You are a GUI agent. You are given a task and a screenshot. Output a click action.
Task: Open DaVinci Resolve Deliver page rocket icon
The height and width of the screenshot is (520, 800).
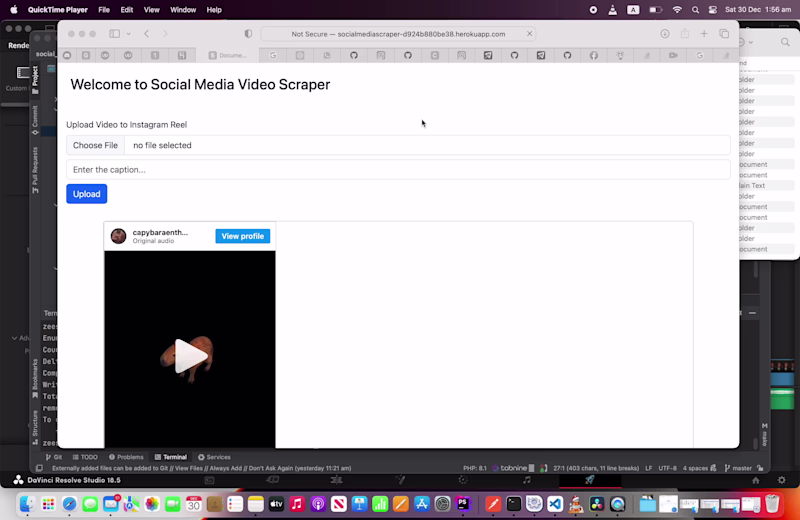(590, 480)
